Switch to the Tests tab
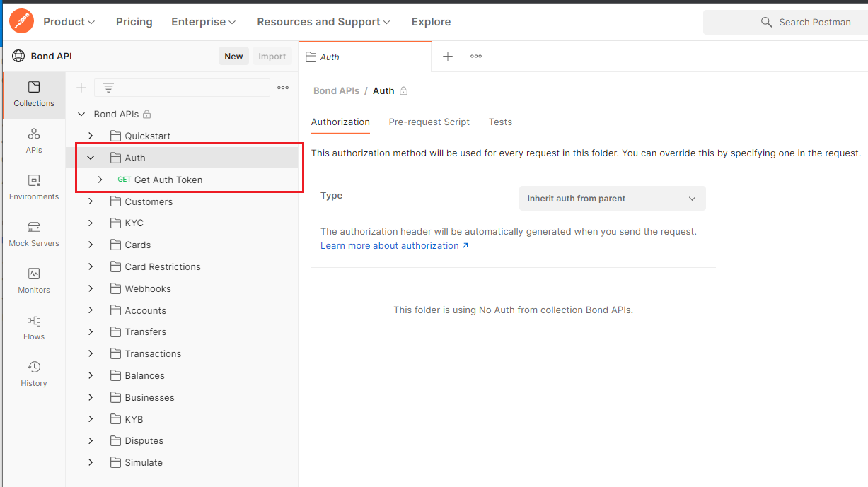 coord(500,122)
